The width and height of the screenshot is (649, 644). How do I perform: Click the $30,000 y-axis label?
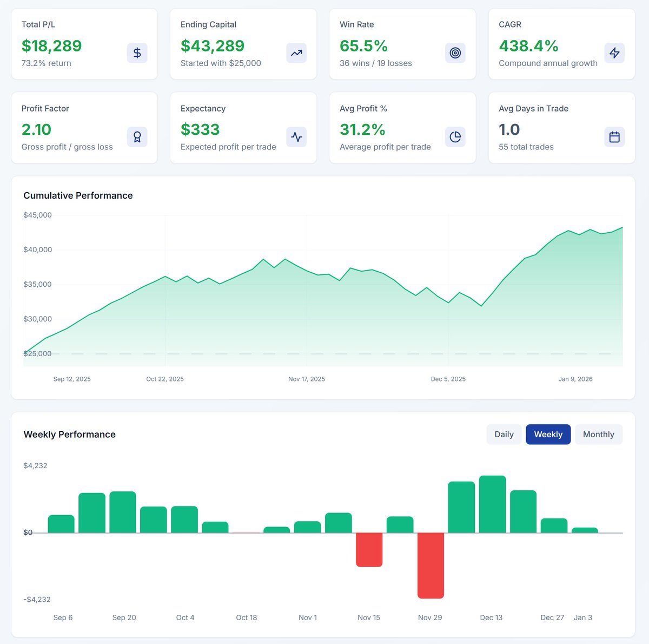[x=38, y=319]
